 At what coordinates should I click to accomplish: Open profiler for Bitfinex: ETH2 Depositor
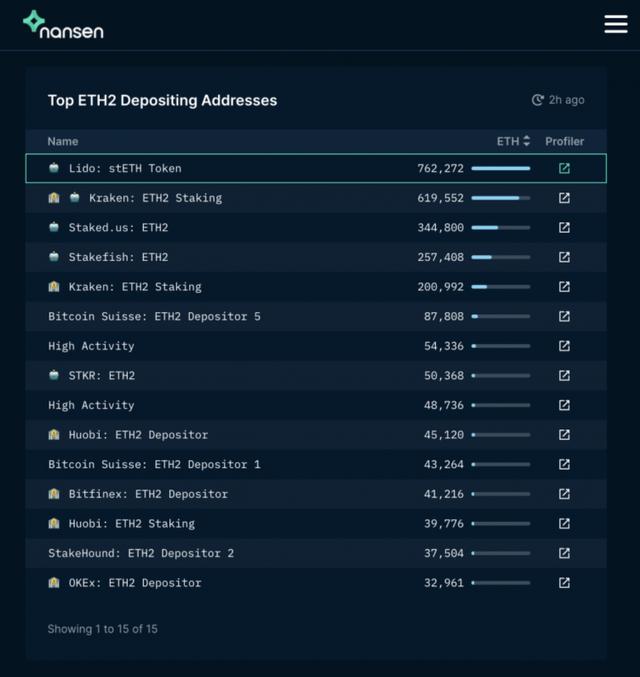click(564, 494)
